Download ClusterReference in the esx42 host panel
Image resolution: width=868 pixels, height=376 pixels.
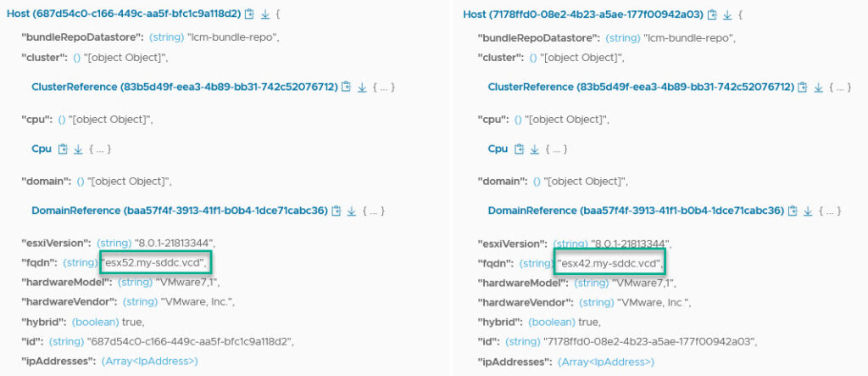[x=818, y=87]
